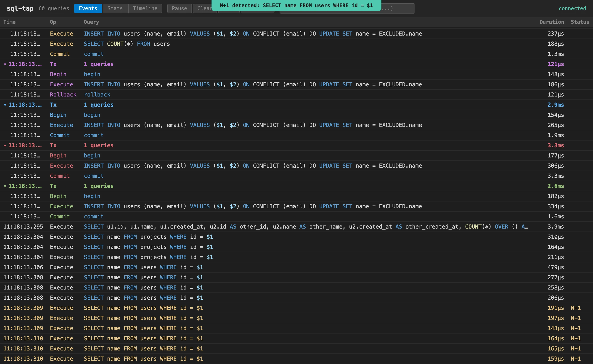This screenshot has width=593, height=364.
Task: Select the commit row taking 3.3ms
Action: click(296, 176)
